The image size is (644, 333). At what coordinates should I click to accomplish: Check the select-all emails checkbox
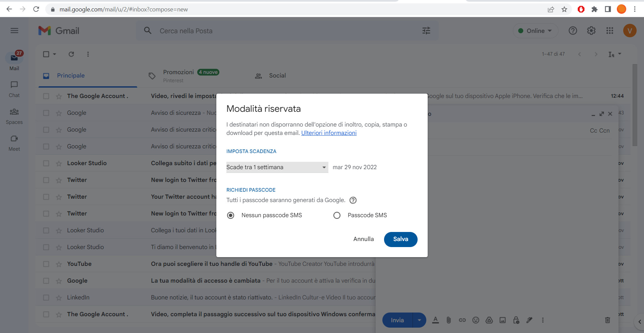click(46, 54)
